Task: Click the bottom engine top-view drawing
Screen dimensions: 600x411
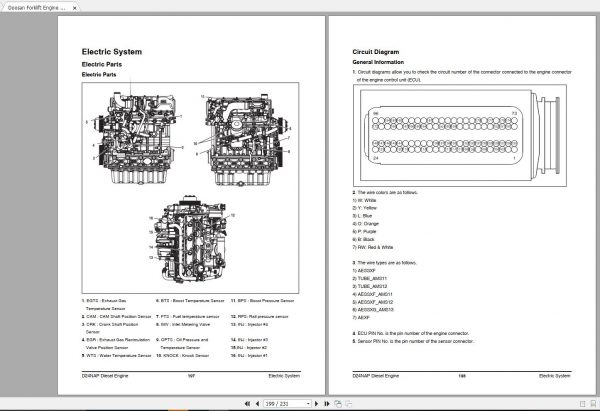Action: pos(191,239)
